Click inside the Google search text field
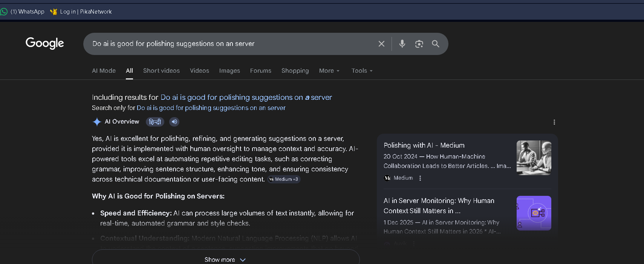Screen dimensions: 644x264 coord(226,44)
